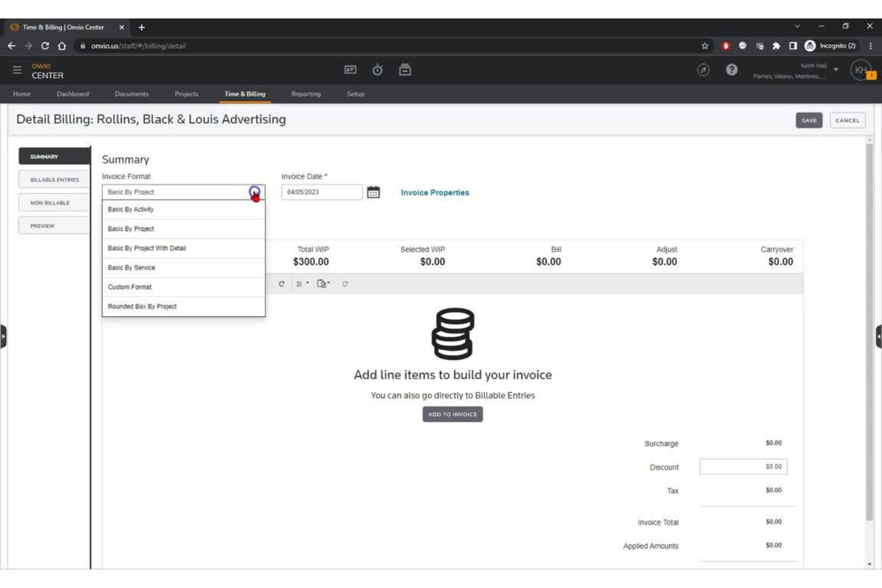Refresh the line items grid
The height and width of the screenshot is (588, 882).
coord(281,284)
